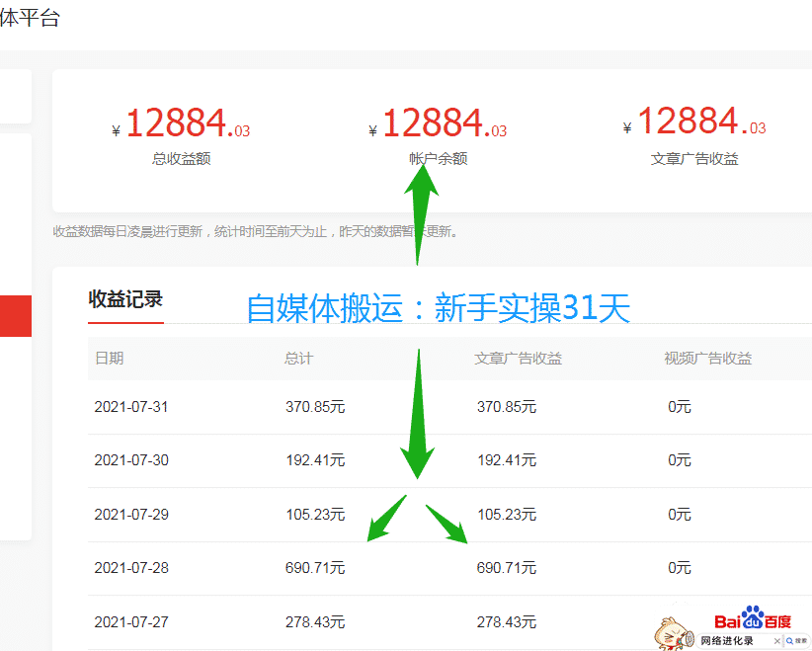
Task: Click the 总计 column header
Action: coord(298,359)
